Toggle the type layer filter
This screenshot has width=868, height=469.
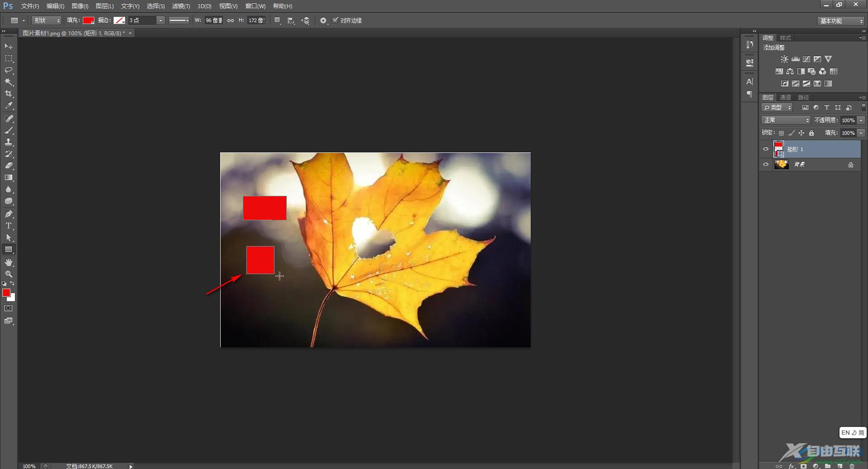pyautogui.click(x=827, y=108)
